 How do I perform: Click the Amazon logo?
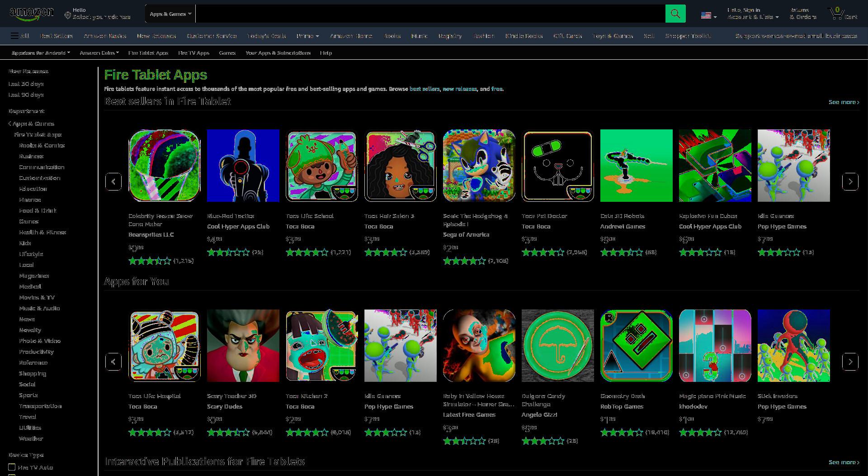(31, 14)
